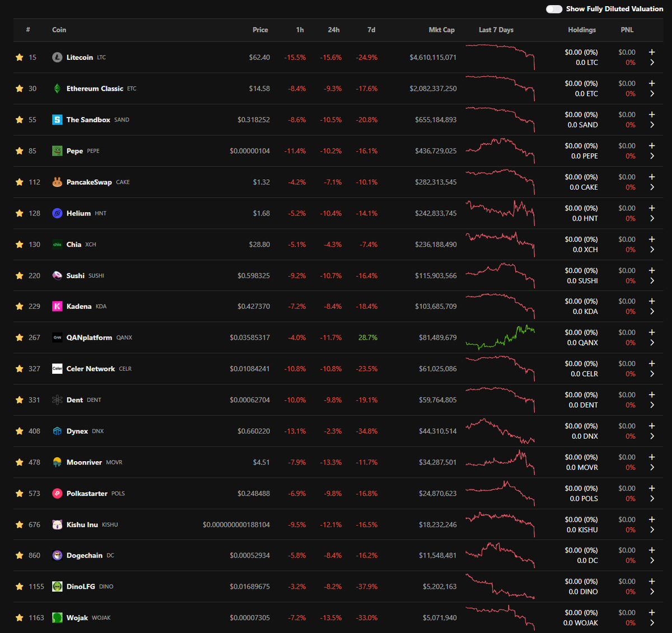Open the Ethereum Classic coin link
The width and height of the screenshot is (672, 633).
95,88
